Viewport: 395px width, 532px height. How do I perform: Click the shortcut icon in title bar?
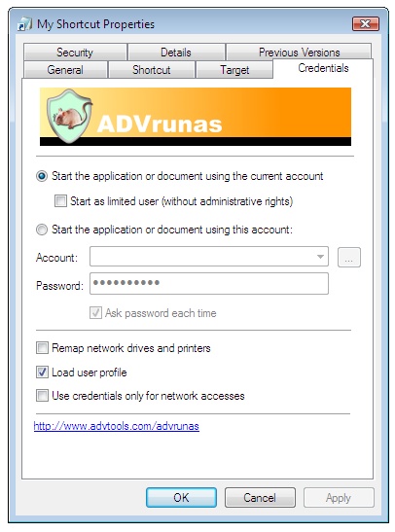[24, 24]
